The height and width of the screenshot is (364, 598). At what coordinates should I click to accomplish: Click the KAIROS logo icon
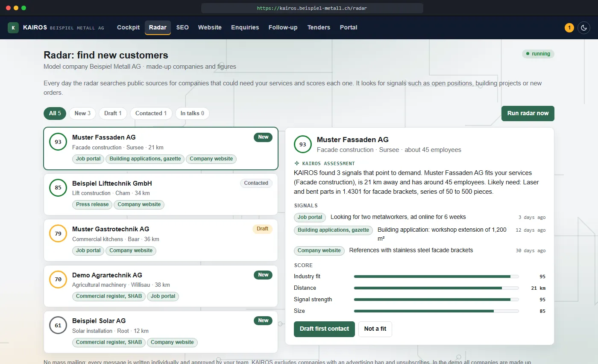coord(13,28)
